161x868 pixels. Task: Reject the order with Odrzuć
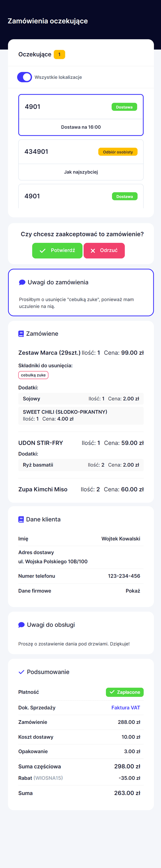click(104, 251)
